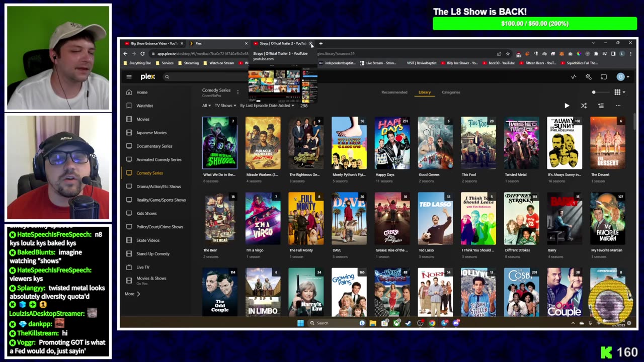Screen dimensions: 644x362
Task: Open Chrome from the taskbar
Action: tap(432, 323)
